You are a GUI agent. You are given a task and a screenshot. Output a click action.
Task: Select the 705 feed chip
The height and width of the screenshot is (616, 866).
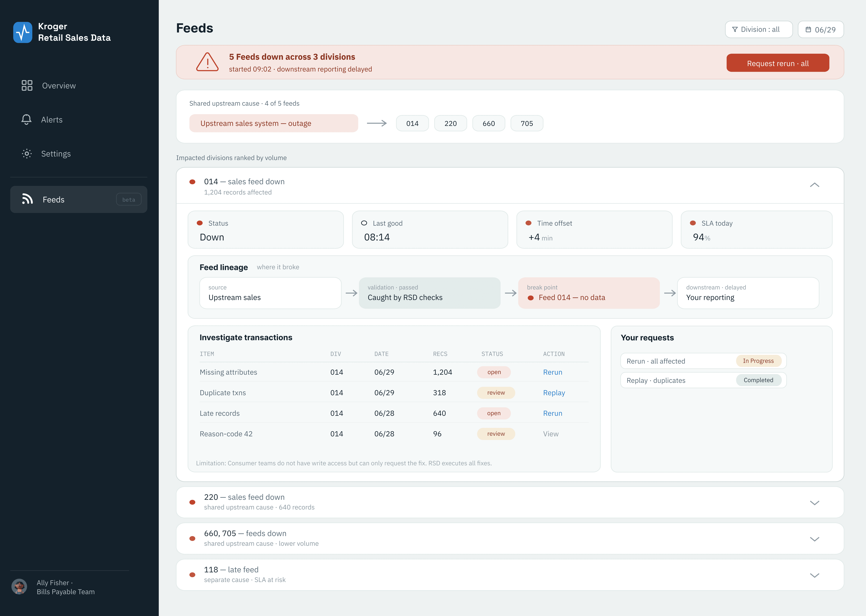527,123
